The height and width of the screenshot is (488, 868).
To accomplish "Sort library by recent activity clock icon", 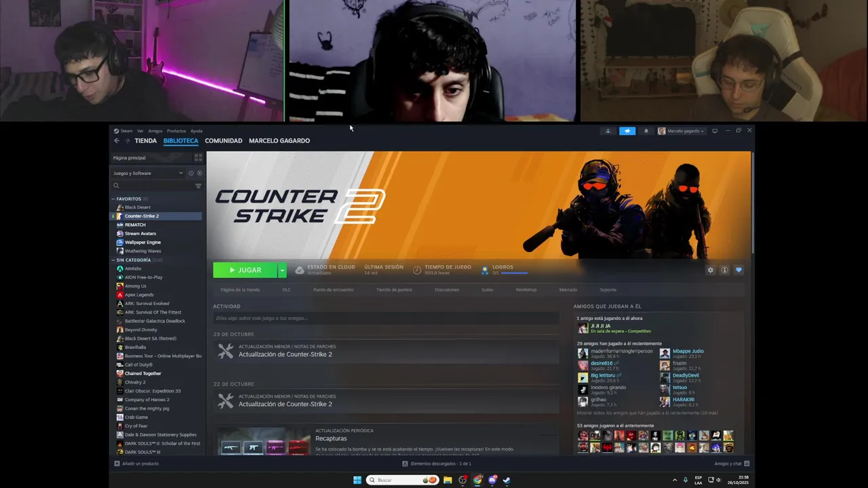I will pos(191,174).
